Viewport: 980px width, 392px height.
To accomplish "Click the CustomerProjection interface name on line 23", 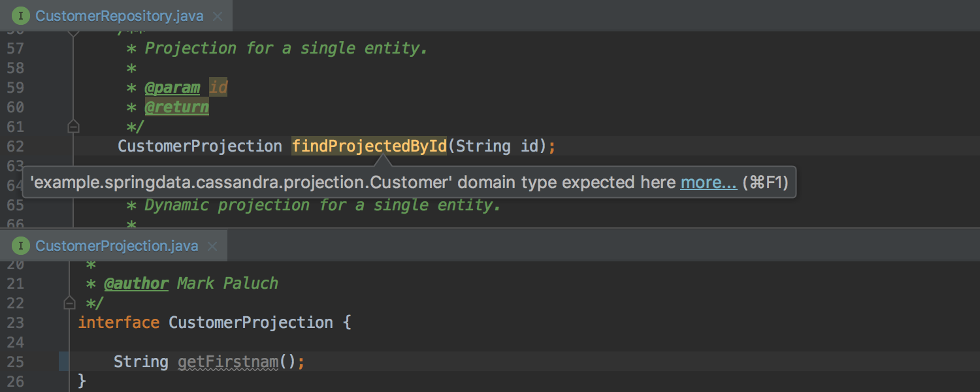I will point(251,323).
